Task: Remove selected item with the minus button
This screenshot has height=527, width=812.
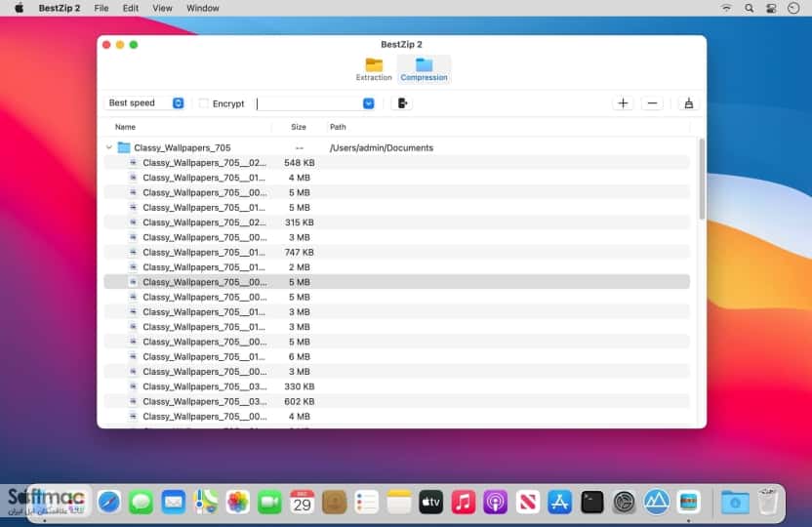Action: (x=652, y=103)
